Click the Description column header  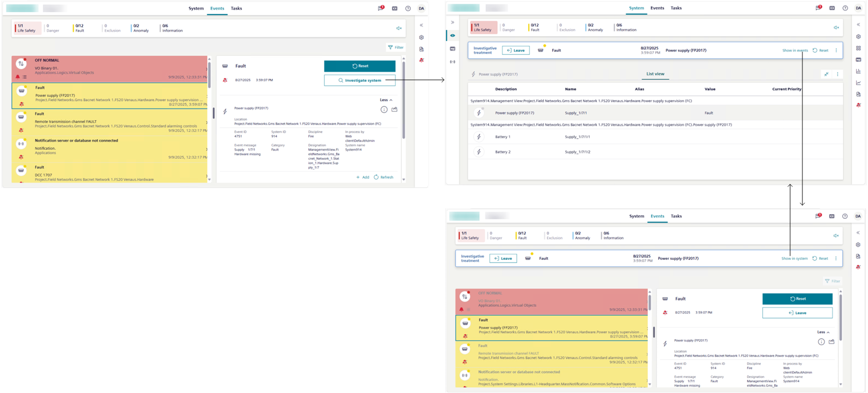click(506, 89)
